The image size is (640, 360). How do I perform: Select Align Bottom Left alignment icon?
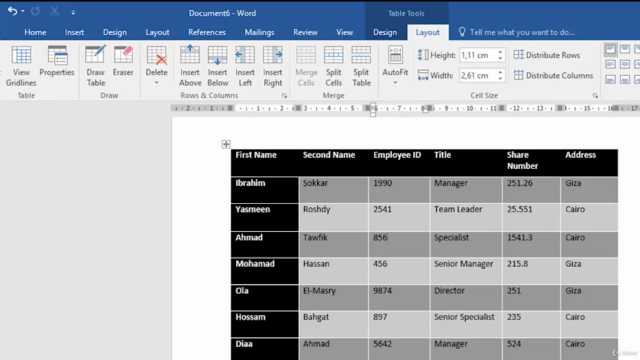coord(610,79)
